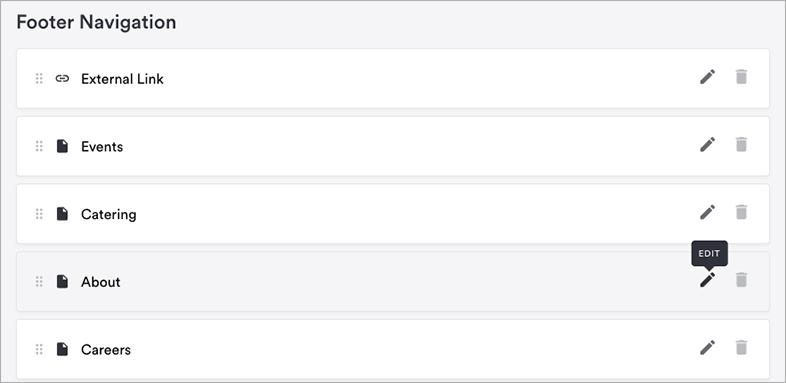786x383 pixels.
Task: Edit the Catering footer item
Action: point(707,213)
